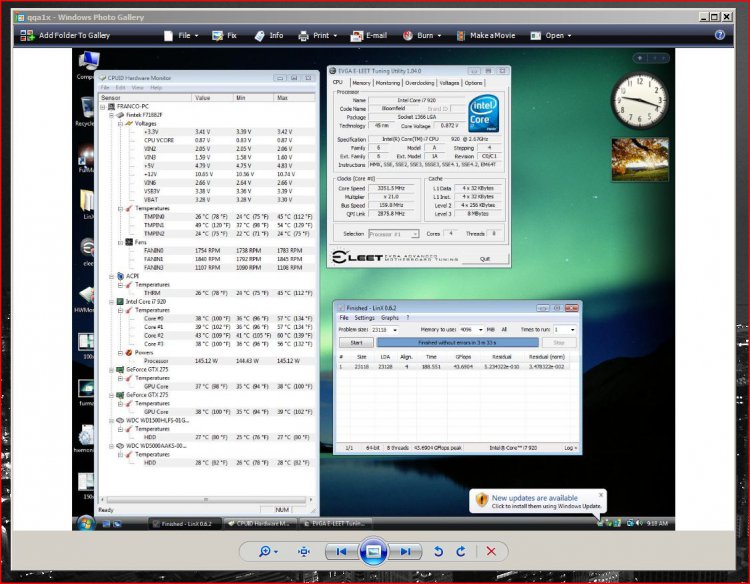Collapse the Powers tree node
This screenshot has width=750, height=584.
pos(120,353)
